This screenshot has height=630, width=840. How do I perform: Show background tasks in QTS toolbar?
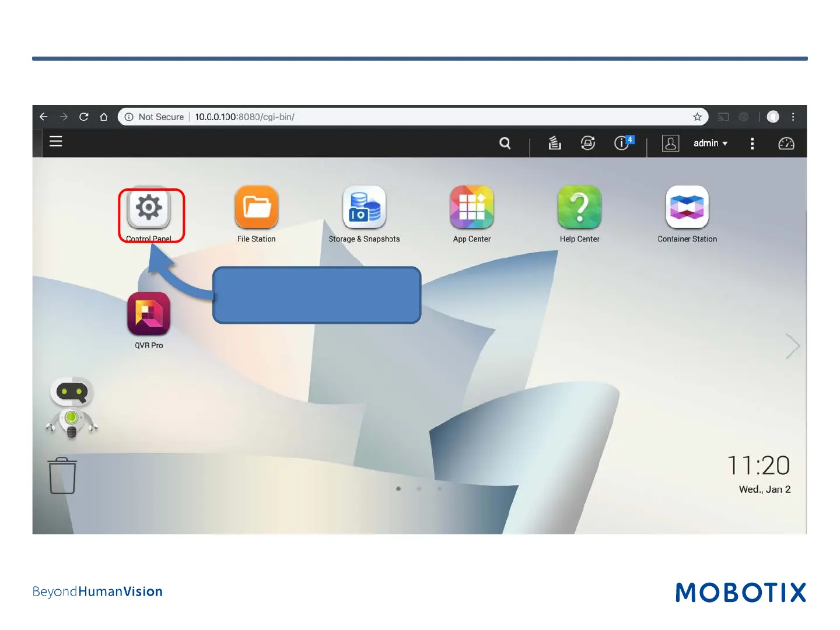(x=555, y=143)
